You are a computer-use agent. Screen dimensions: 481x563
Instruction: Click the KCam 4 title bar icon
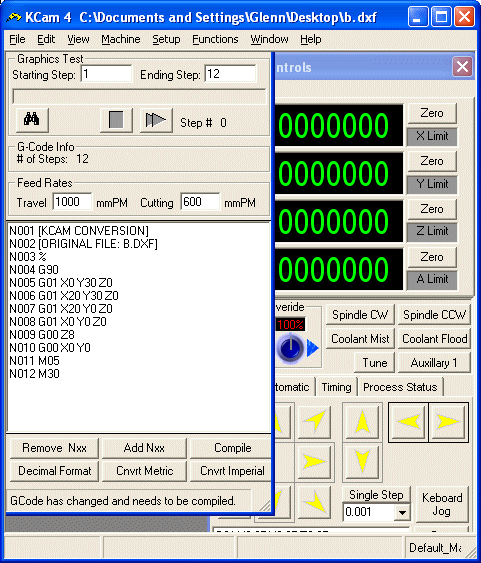tap(14, 17)
